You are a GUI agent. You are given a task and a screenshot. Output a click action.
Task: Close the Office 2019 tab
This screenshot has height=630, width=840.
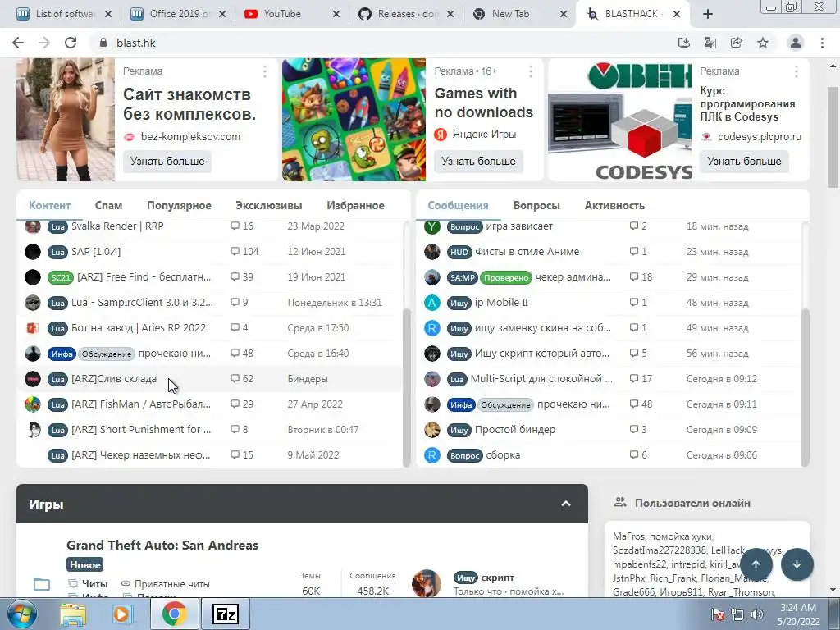coord(222,14)
